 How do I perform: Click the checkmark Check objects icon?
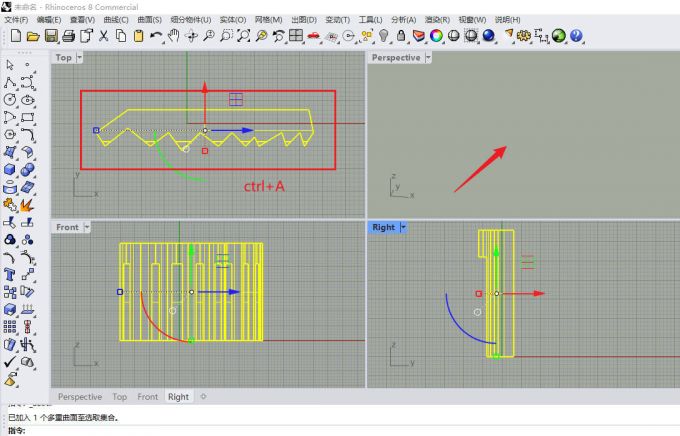coord(10,362)
